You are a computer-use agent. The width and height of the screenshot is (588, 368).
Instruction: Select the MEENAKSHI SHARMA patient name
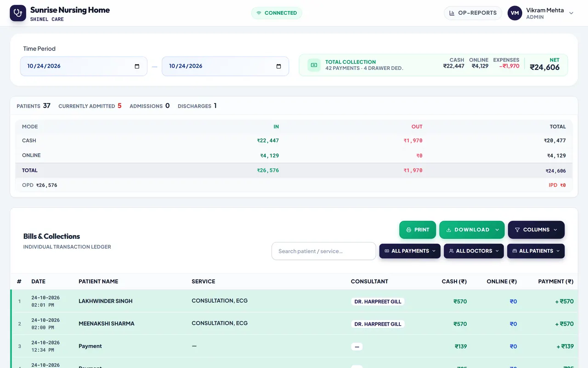[x=107, y=324]
